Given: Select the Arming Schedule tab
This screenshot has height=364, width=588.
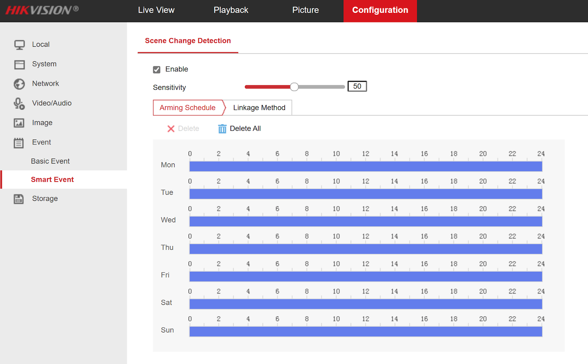Looking at the screenshot, I should (x=187, y=108).
